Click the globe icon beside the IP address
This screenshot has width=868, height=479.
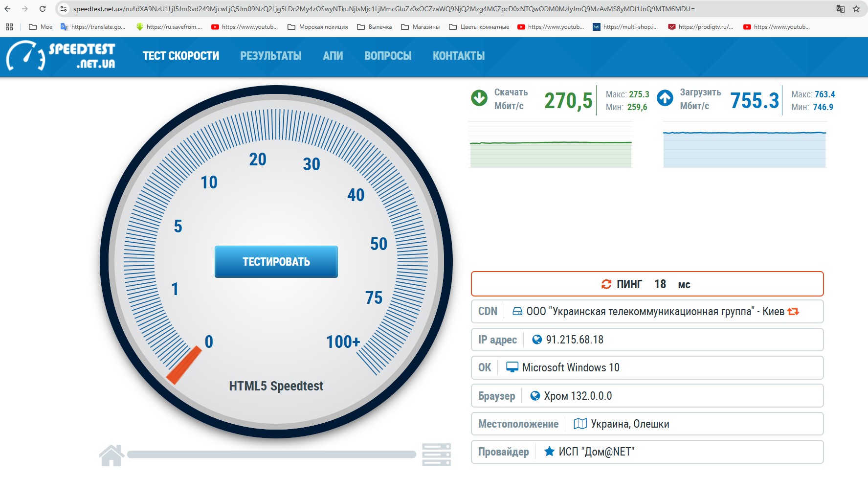click(537, 340)
